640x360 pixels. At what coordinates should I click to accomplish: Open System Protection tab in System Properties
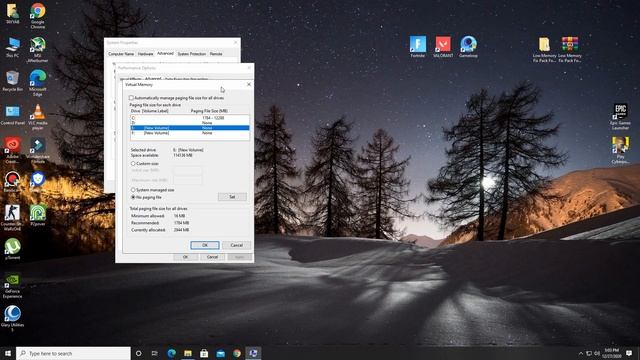(191, 54)
